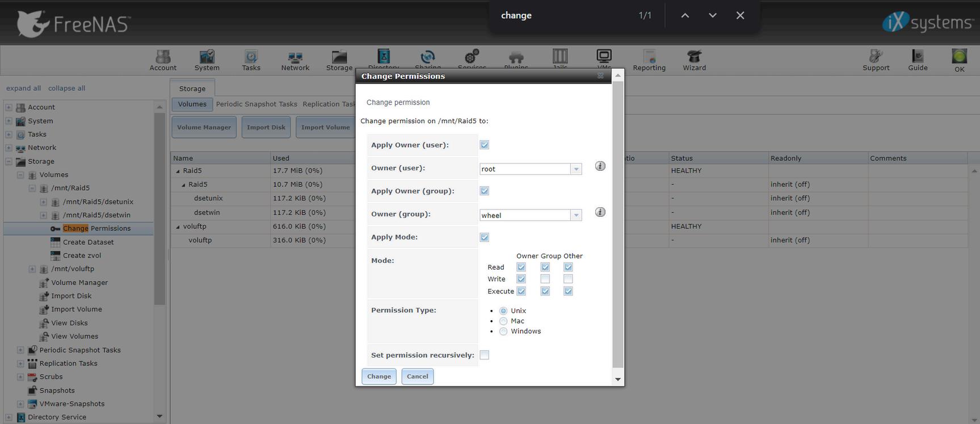Show info for Owner (group) field
The height and width of the screenshot is (424, 980).
coord(600,212)
